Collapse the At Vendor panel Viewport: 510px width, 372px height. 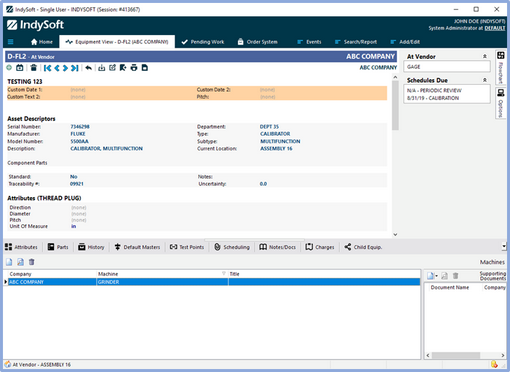[x=485, y=56]
